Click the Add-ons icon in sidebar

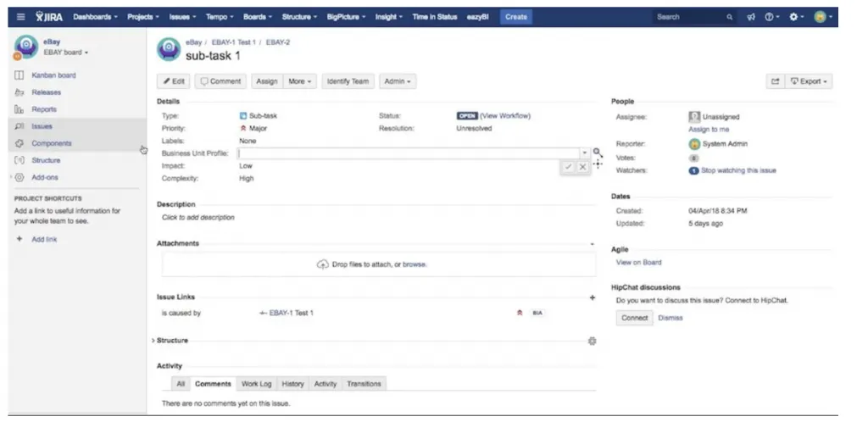click(x=19, y=178)
